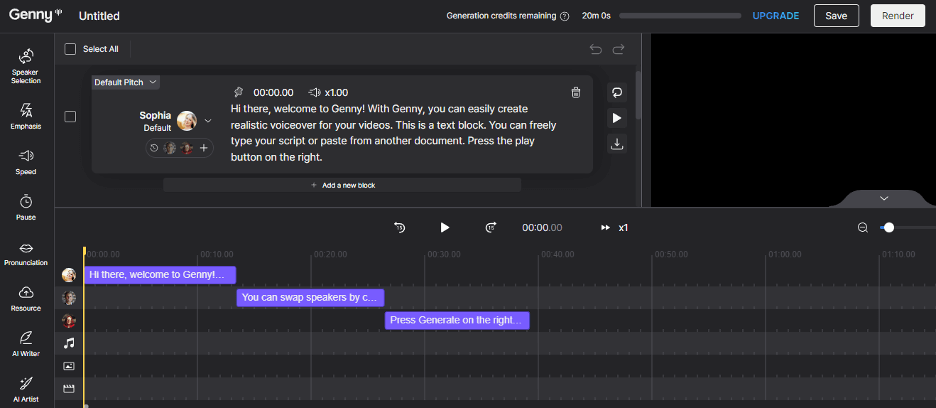Collapse the video preview panel chevron
936x408 pixels.
click(884, 198)
